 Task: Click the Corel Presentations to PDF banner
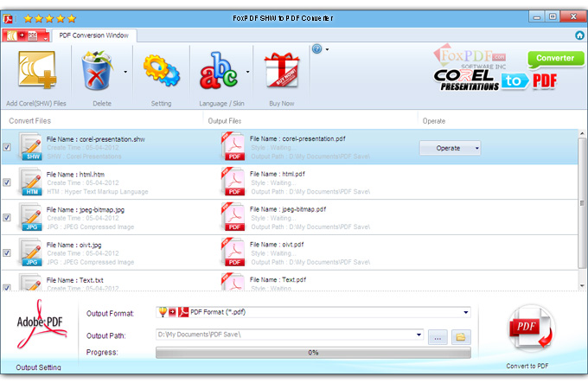point(495,80)
